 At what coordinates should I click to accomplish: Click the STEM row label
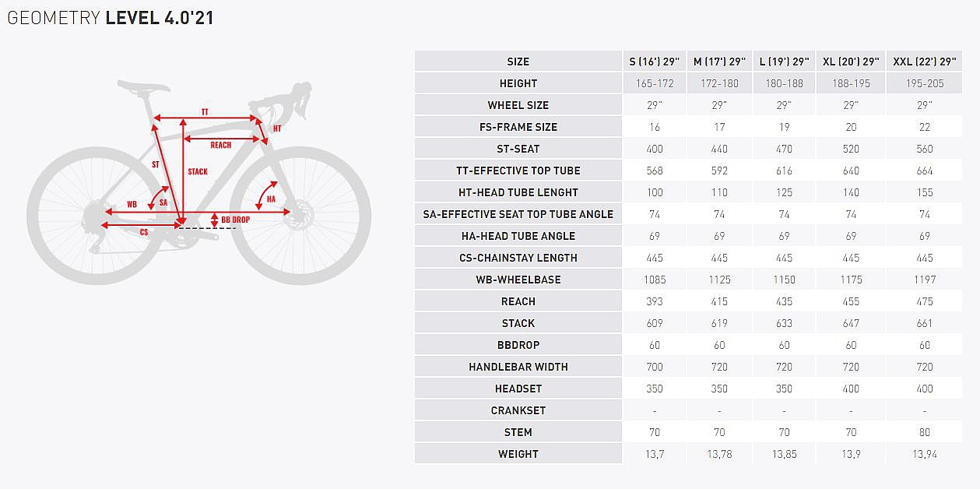click(518, 432)
